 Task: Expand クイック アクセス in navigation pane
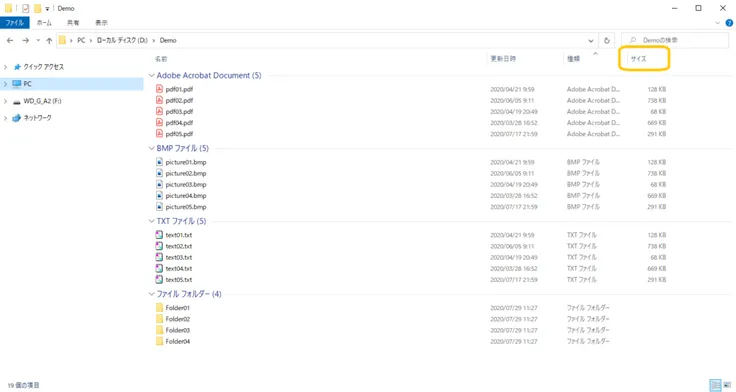point(6,67)
